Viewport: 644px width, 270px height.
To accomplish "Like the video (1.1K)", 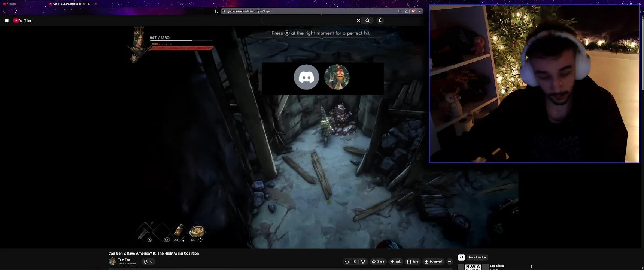I will click(350, 261).
